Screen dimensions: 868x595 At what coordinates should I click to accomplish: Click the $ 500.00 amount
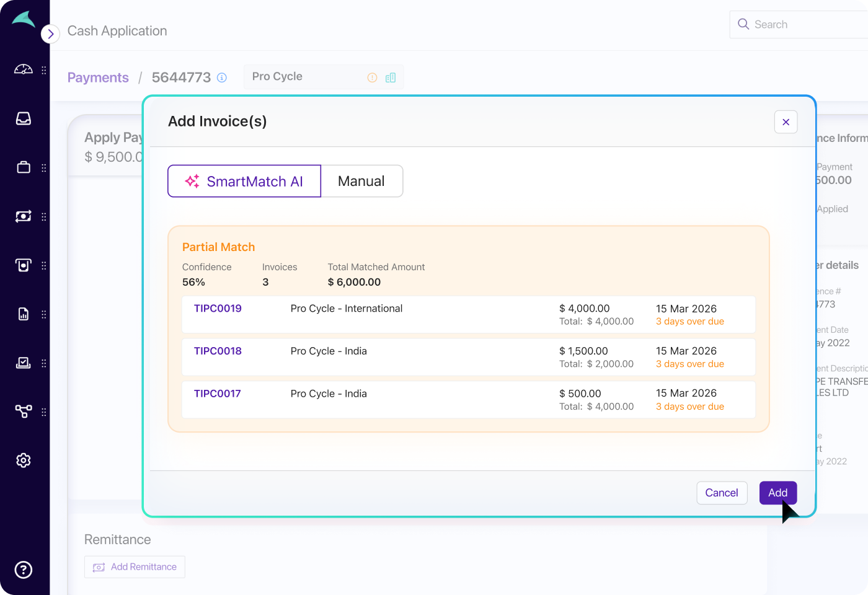click(x=580, y=394)
